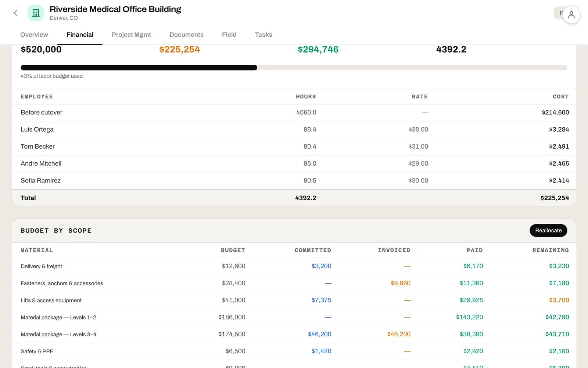588x368 pixels.
Task: Open the Field tab
Action: pos(229,35)
